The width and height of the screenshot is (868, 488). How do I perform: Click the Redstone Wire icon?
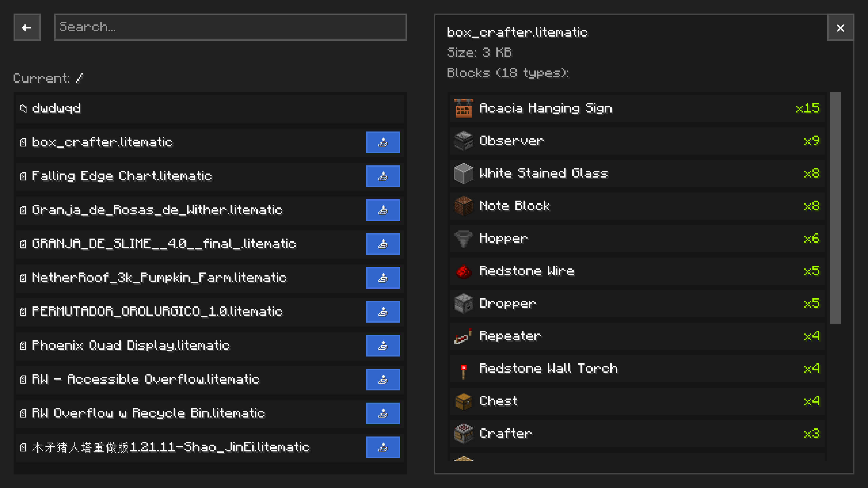[x=463, y=271]
